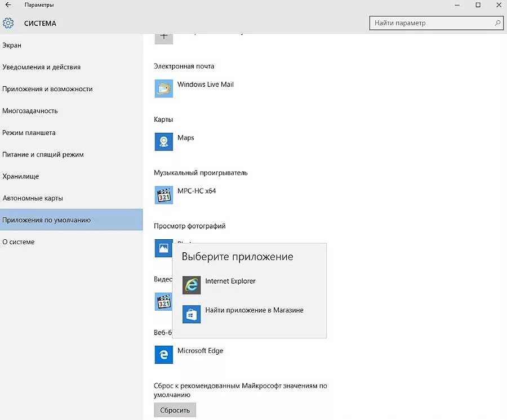Click the video player MPC-HC icon
Viewport: 507px width, 420px height.
[x=163, y=301]
